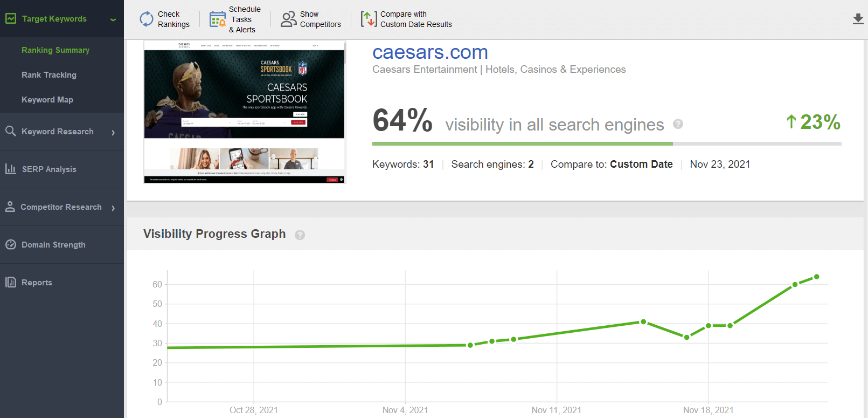The width and height of the screenshot is (868, 418).
Task: Click the last data point on the visibility graph
Action: click(817, 277)
